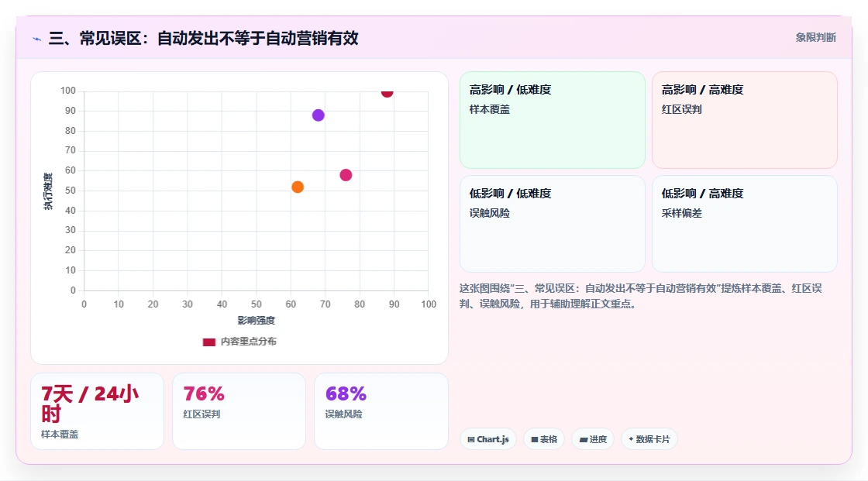Click the 执行难度 y-axis title
868x481 pixels.
click(x=48, y=191)
